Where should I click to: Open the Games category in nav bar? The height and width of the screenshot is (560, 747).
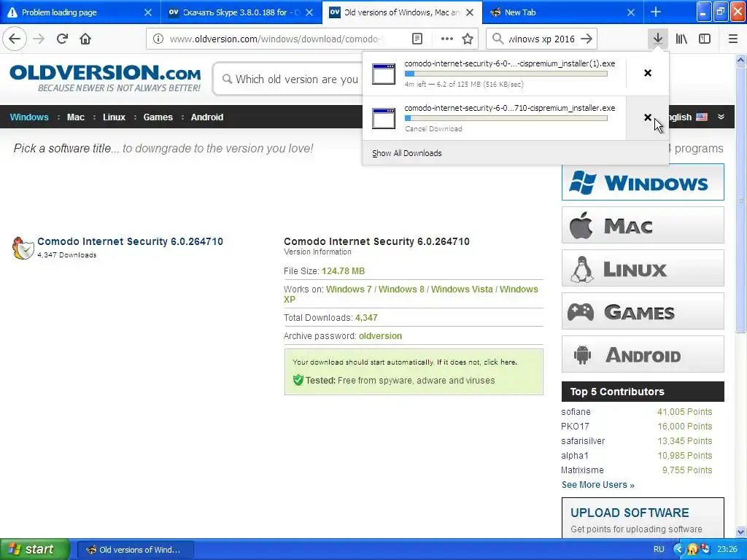158,117
